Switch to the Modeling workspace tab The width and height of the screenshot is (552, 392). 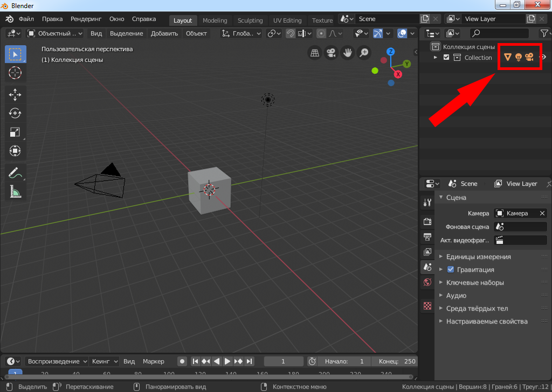[215, 20]
